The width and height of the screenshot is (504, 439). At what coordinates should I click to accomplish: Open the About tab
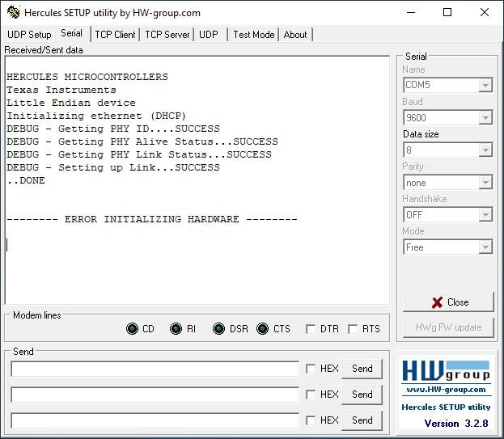tap(295, 35)
